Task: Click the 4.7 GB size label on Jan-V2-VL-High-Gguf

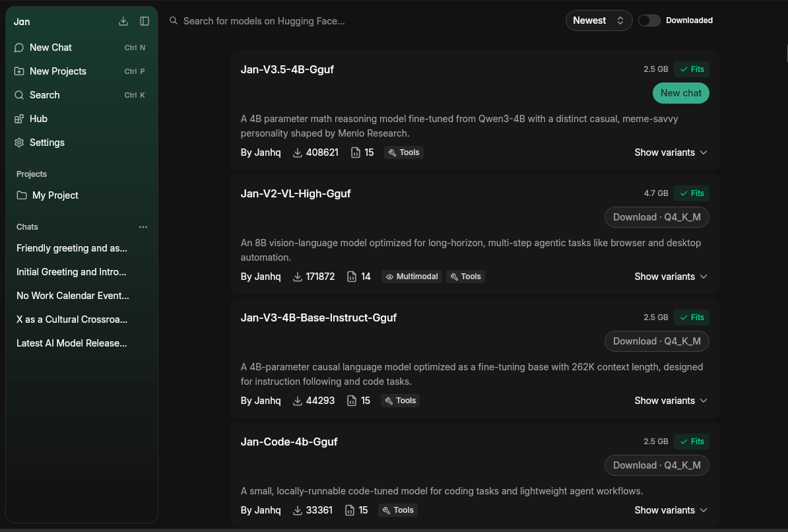Action: tap(656, 193)
